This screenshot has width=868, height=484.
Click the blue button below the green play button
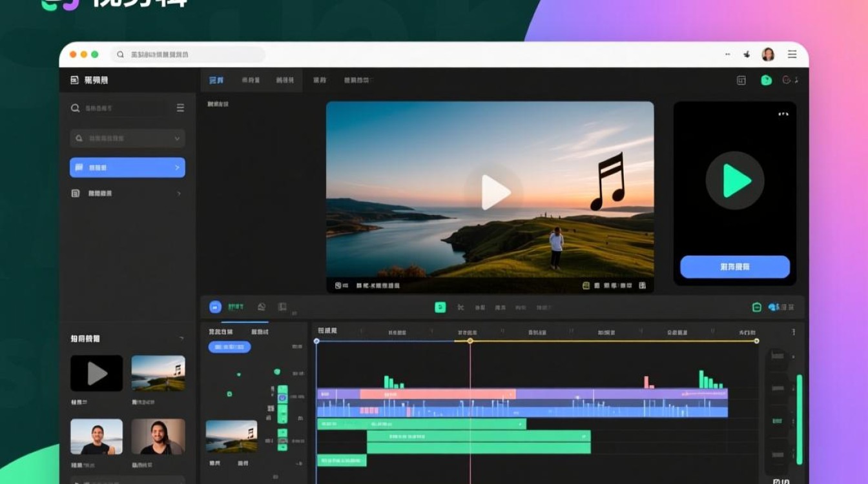point(735,267)
